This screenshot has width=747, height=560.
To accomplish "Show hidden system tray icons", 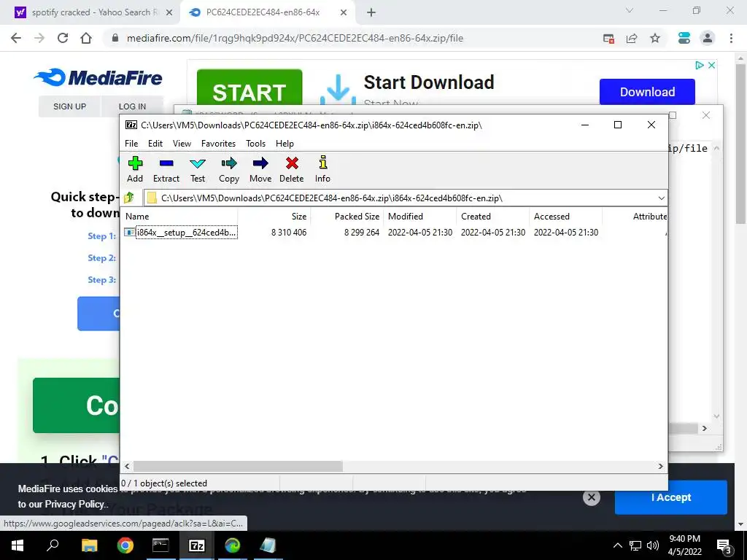I will [x=617, y=545].
